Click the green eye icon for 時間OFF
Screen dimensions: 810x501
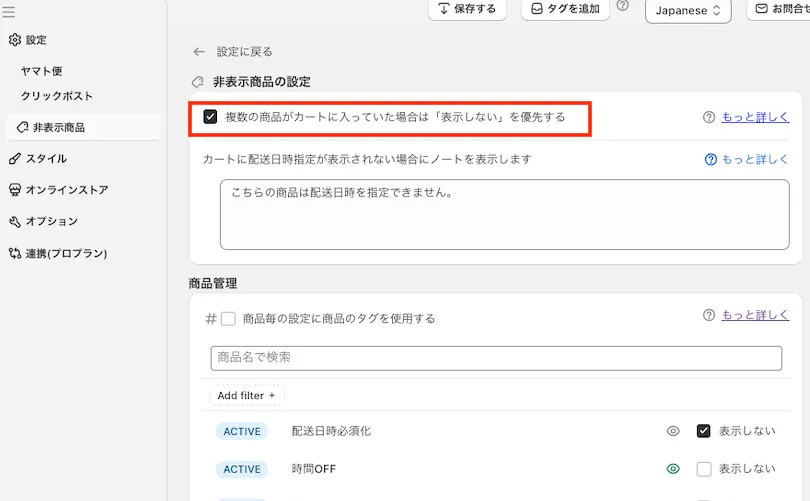click(673, 469)
